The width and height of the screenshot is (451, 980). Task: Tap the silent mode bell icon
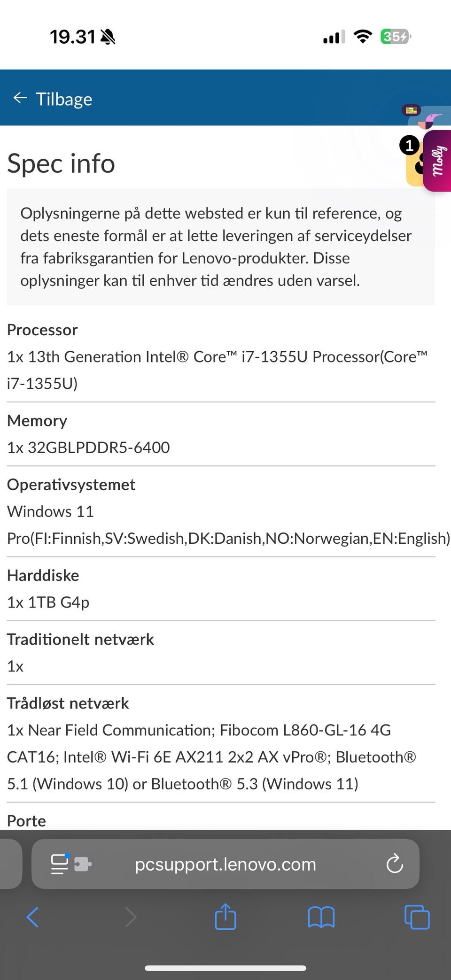(x=108, y=37)
